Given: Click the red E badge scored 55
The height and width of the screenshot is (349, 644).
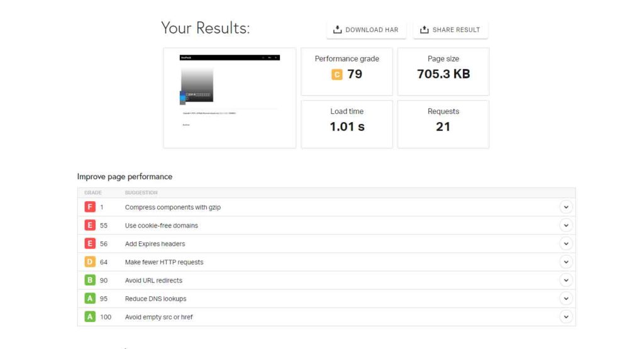Looking at the screenshot, I should [x=90, y=226].
